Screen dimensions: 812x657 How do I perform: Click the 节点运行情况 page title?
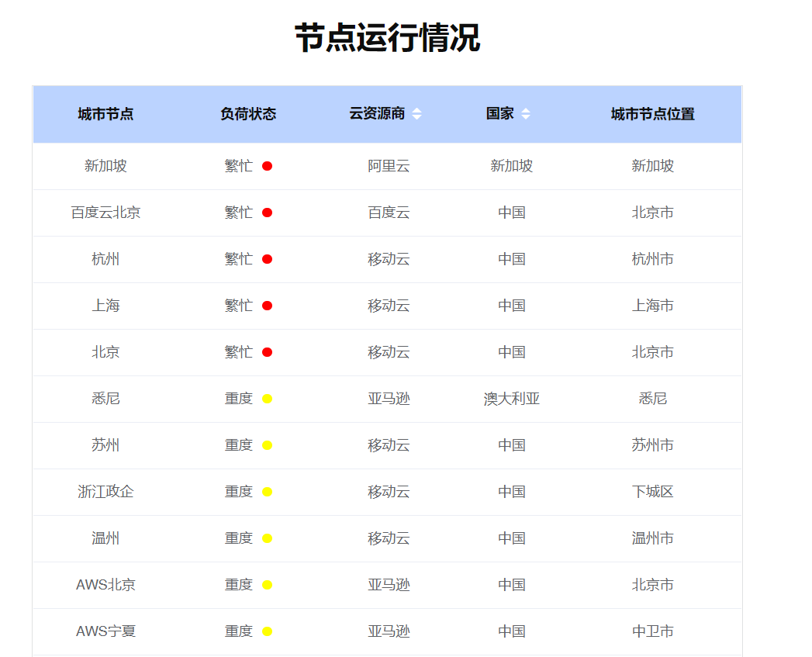pos(387,37)
